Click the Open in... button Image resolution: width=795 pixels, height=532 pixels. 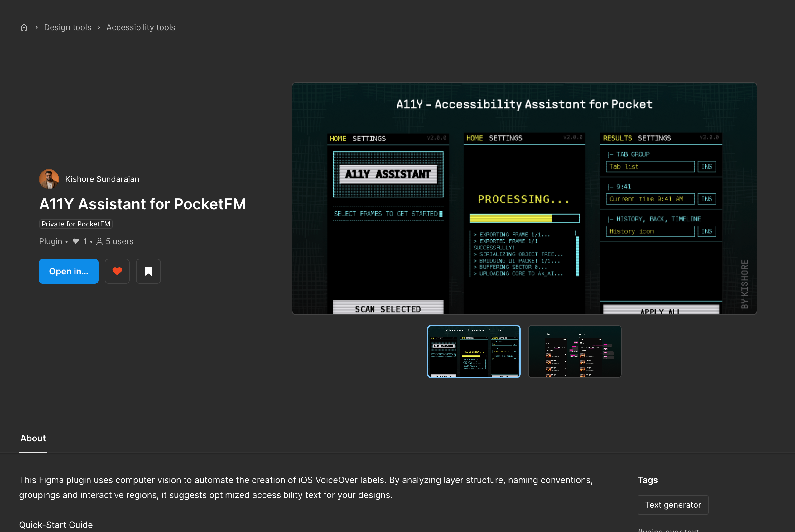[69, 271]
